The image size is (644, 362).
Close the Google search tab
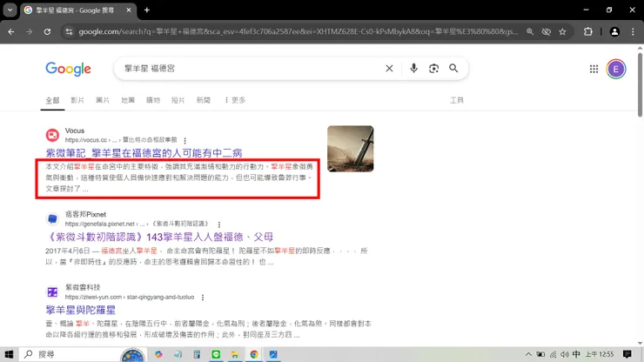coord(129,10)
